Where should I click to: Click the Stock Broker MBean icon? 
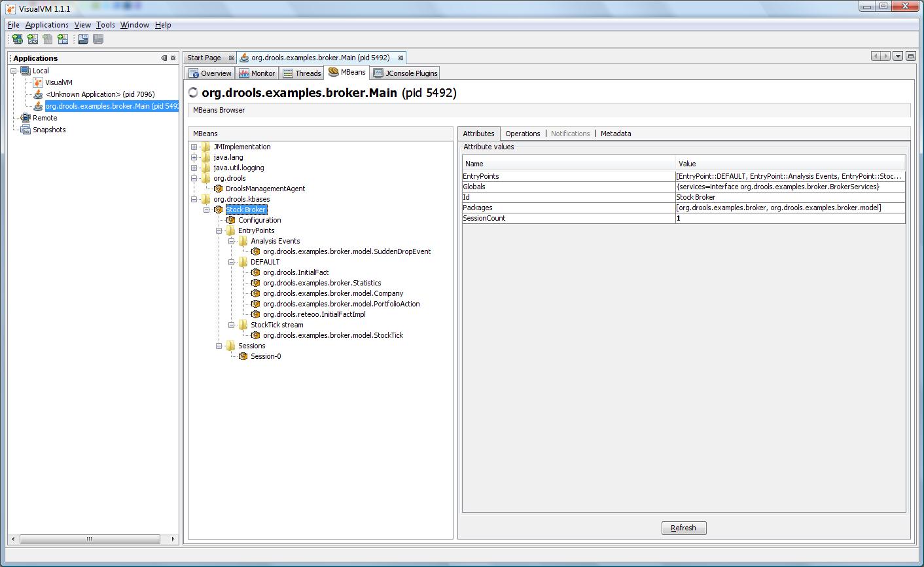(219, 210)
